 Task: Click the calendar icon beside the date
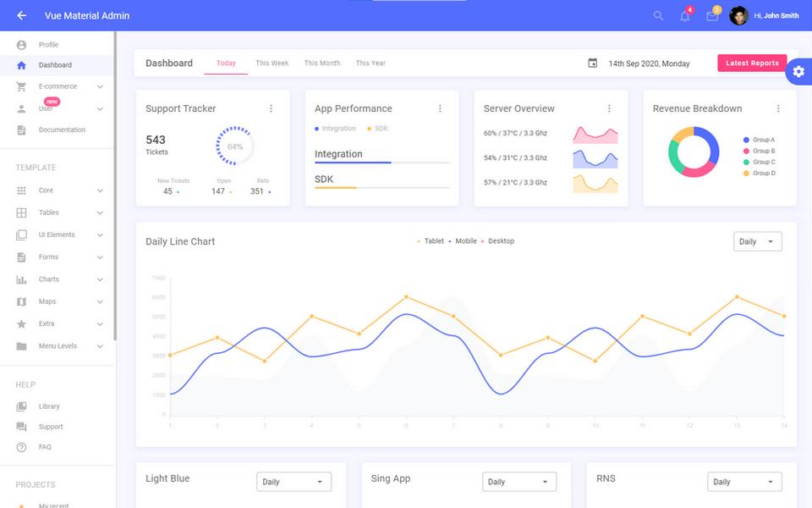pos(592,63)
